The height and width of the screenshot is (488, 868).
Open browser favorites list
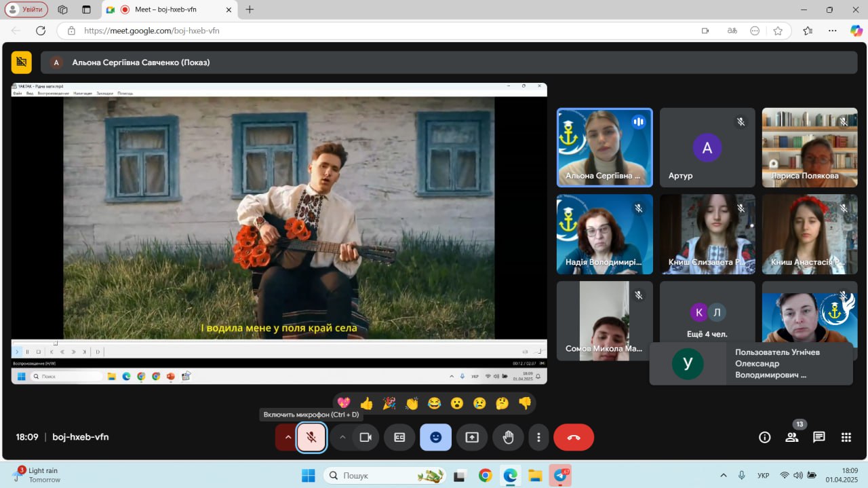pos(808,31)
